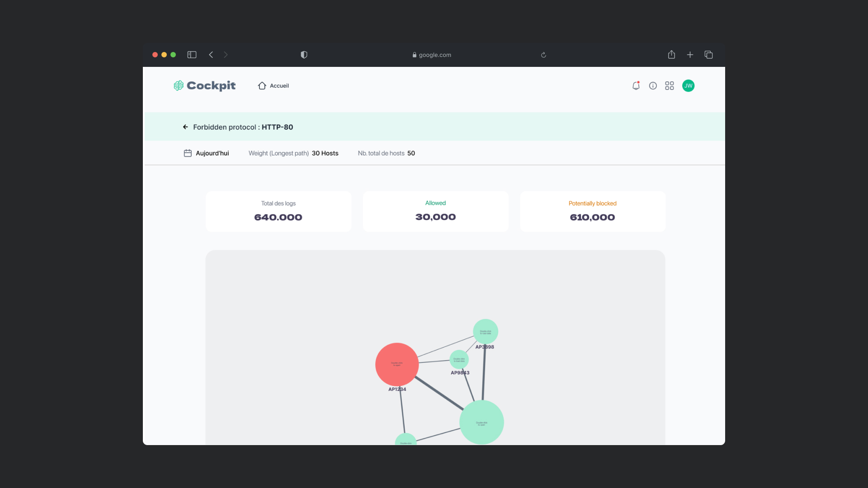The height and width of the screenshot is (488, 868).
Task: Click the Cockpit brain logo
Action: [x=179, y=86]
